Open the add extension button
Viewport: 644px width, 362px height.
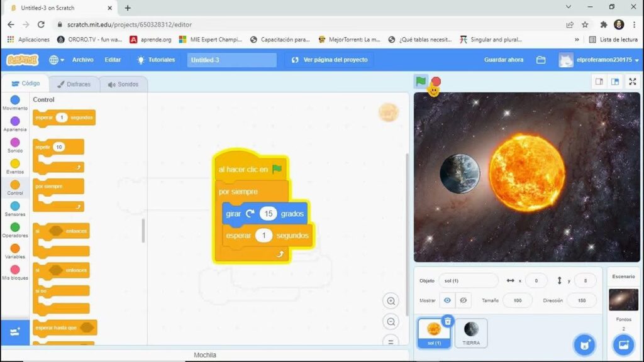[15, 331]
